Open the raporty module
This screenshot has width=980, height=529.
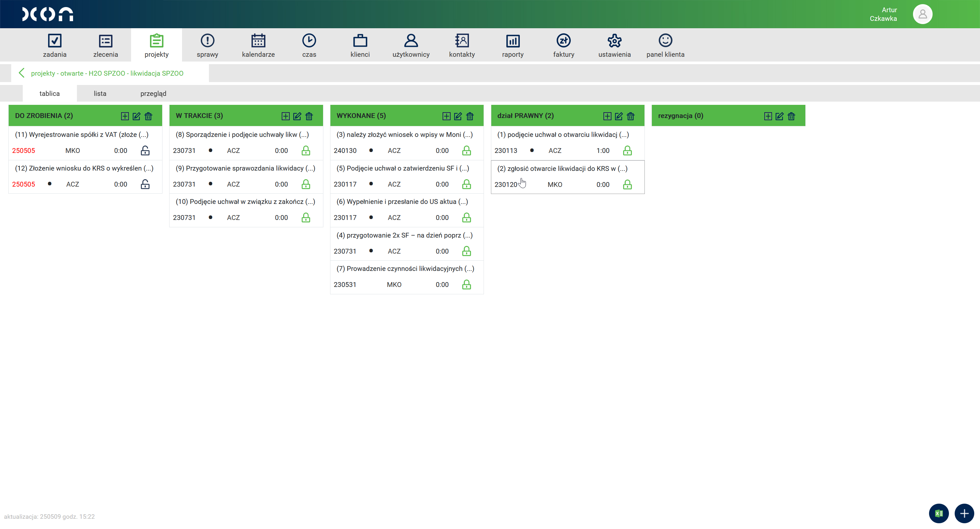(x=513, y=45)
